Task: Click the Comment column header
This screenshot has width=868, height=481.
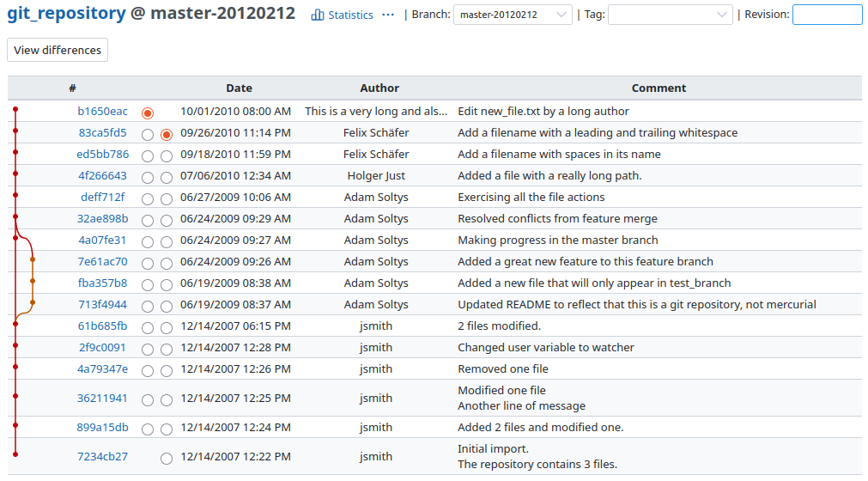Action: (659, 88)
